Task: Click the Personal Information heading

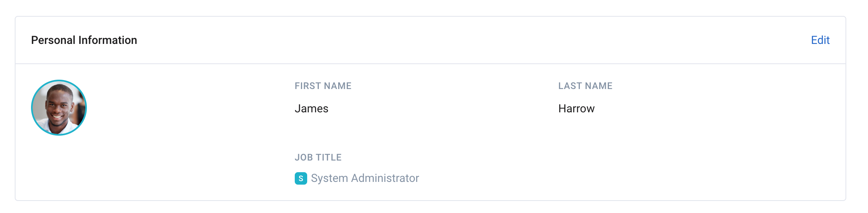Action: coord(84,40)
